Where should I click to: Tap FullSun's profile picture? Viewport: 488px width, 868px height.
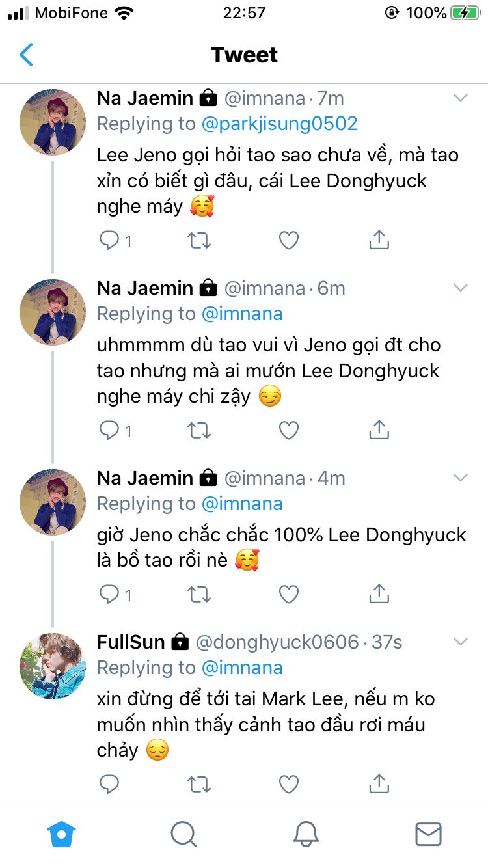(53, 666)
